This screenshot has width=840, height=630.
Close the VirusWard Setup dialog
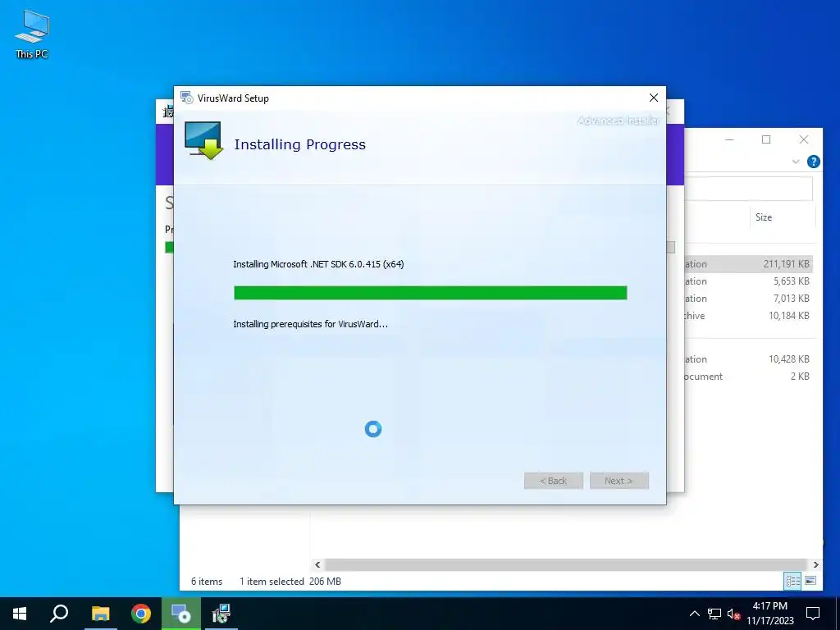[654, 98]
